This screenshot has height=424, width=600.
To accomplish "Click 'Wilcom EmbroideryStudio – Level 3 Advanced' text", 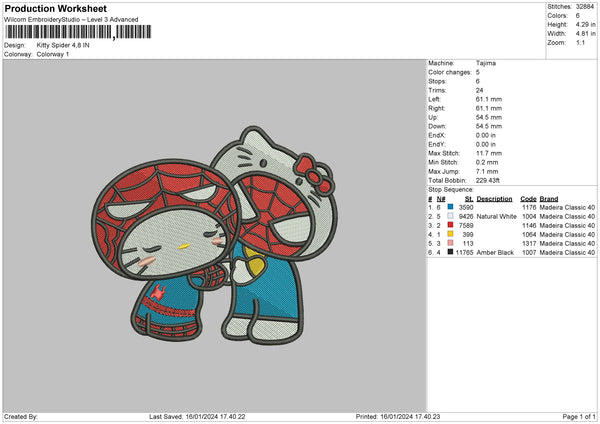I will (x=71, y=20).
